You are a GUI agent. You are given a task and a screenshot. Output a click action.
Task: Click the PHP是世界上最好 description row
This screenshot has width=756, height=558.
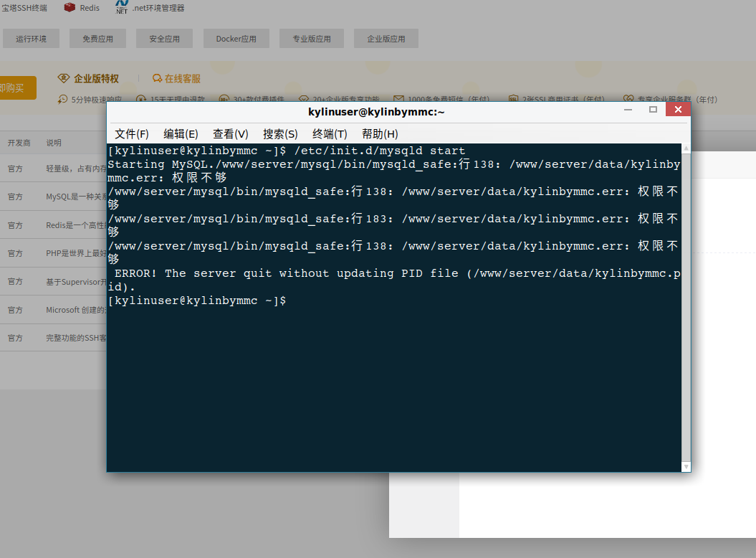(x=53, y=253)
